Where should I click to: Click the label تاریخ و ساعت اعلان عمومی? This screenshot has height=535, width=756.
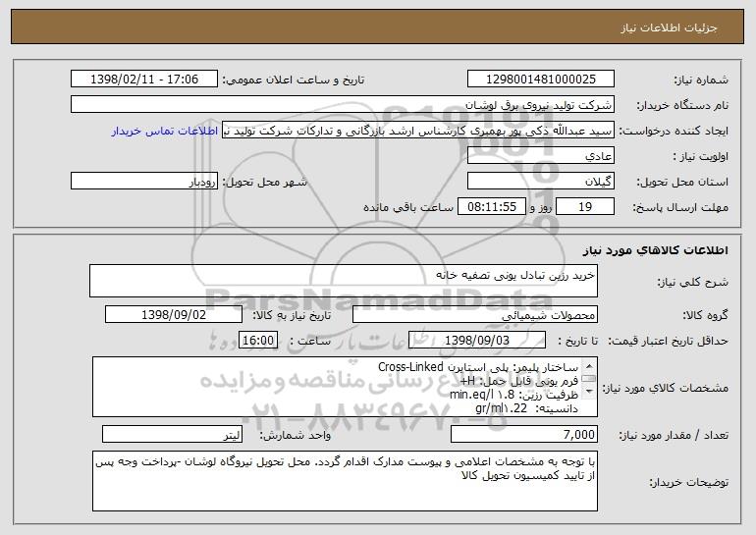click(294, 80)
